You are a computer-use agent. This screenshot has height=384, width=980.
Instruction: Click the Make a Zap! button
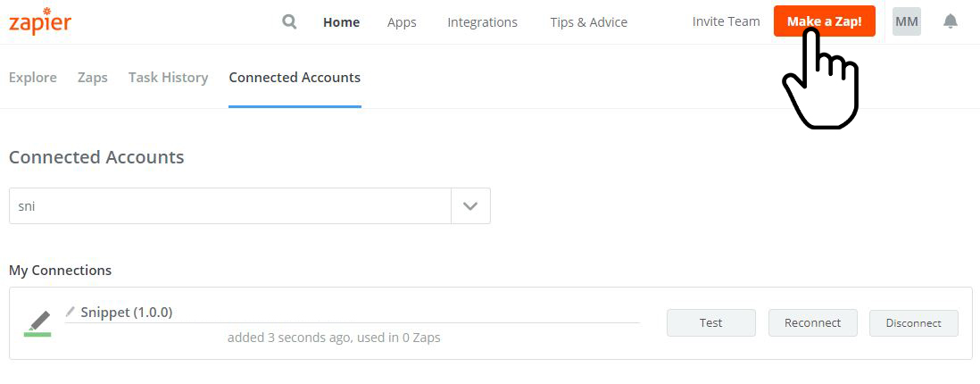tap(825, 21)
